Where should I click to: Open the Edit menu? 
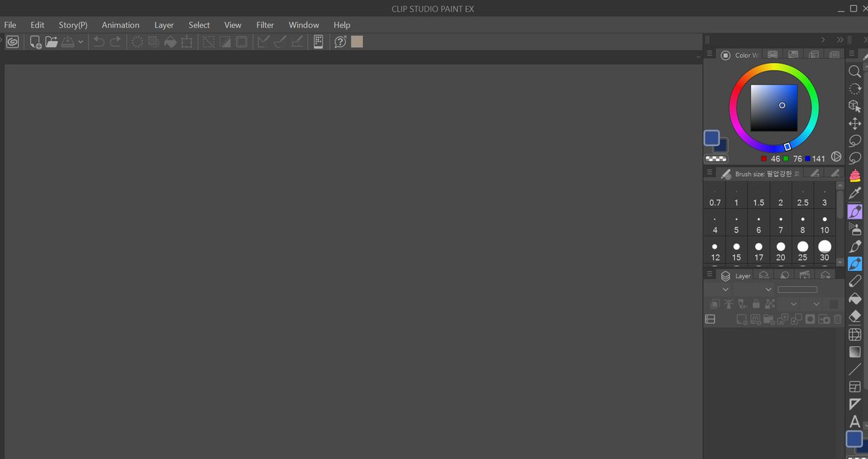(x=38, y=25)
